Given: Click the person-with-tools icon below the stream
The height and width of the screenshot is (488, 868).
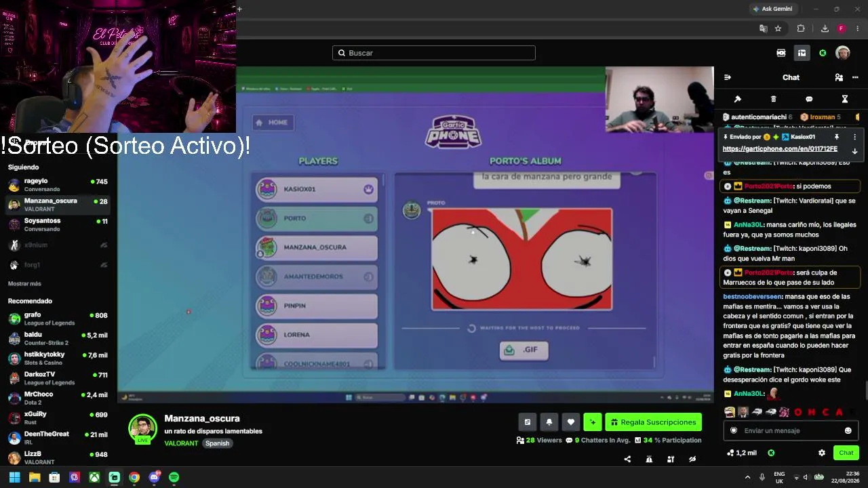Looking at the screenshot, I should coord(671,459).
